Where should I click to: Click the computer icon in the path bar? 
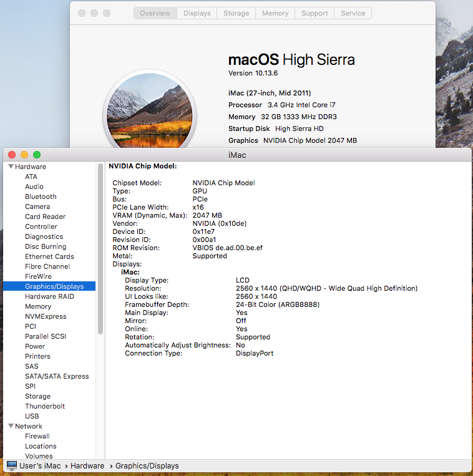click(11, 465)
